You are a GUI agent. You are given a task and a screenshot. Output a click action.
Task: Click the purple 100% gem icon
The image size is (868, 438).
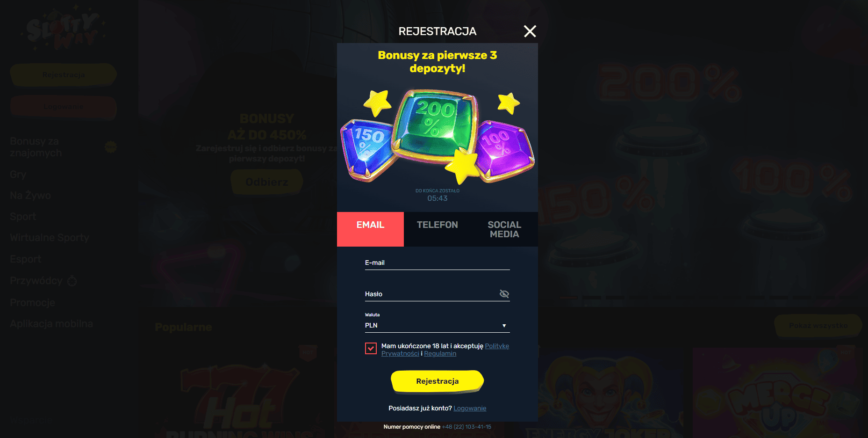pyautogui.click(x=504, y=151)
